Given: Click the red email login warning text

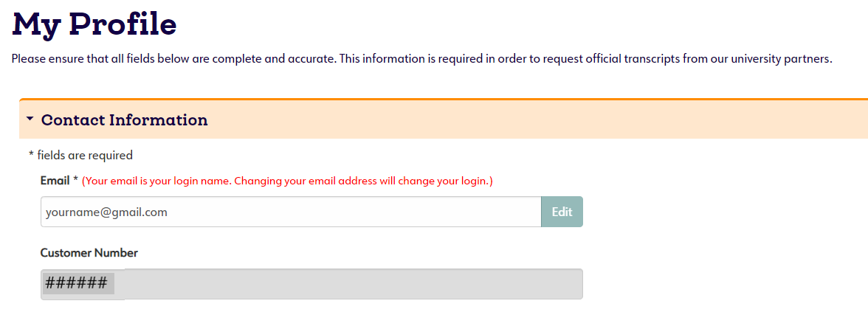Looking at the screenshot, I should click(286, 181).
